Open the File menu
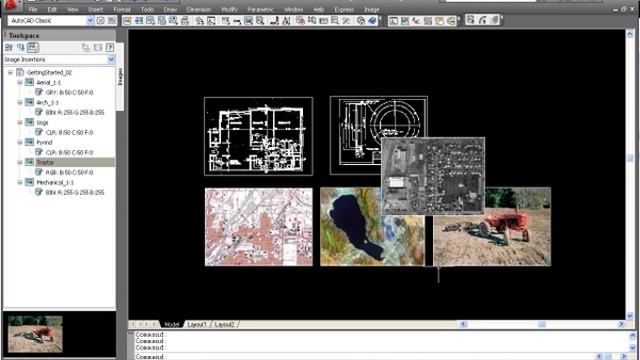640x360 pixels. point(33,9)
